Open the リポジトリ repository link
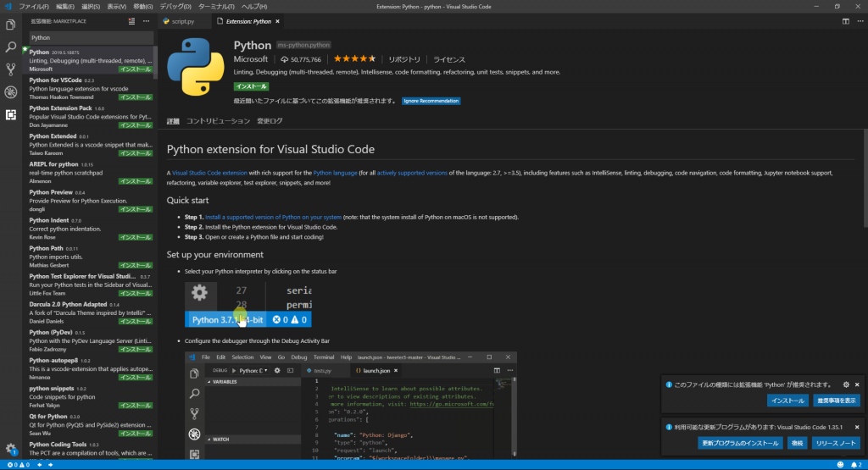Screen dimensions: 868x470 [x=404, y=59]
